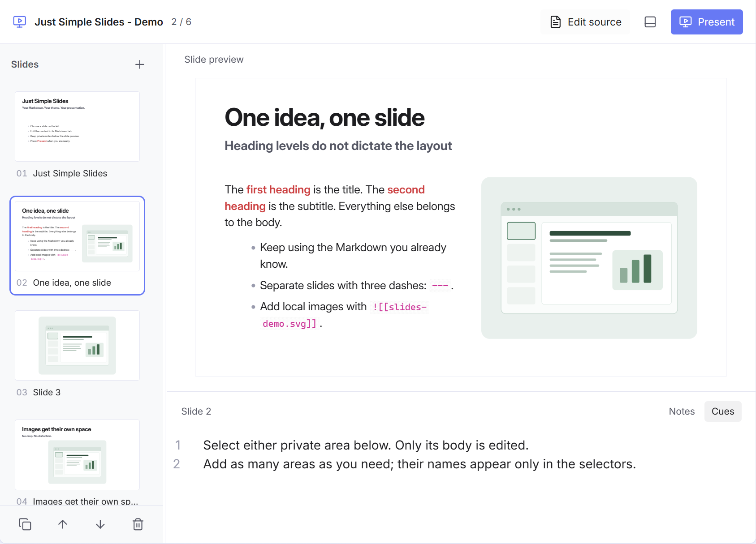Select the Slide 3 thumbnail

point(77,345)
